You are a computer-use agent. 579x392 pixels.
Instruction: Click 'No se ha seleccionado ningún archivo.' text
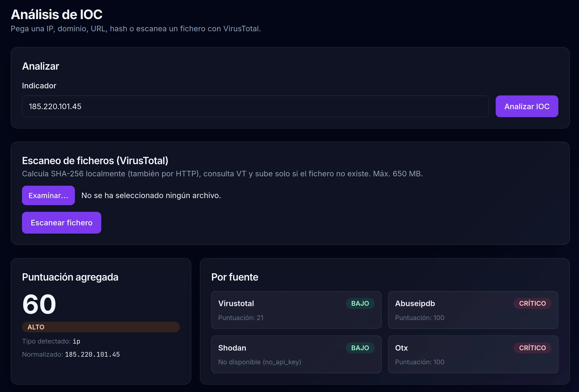coord(151,195)
